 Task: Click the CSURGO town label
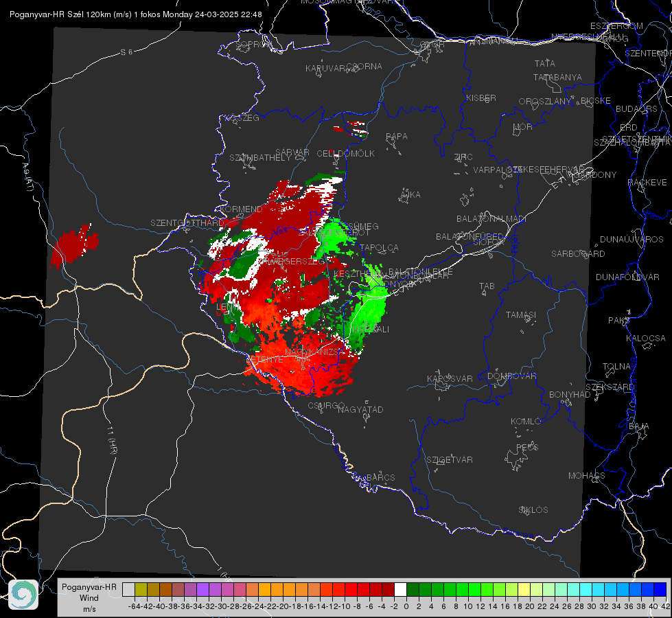(x=326, y=406)
